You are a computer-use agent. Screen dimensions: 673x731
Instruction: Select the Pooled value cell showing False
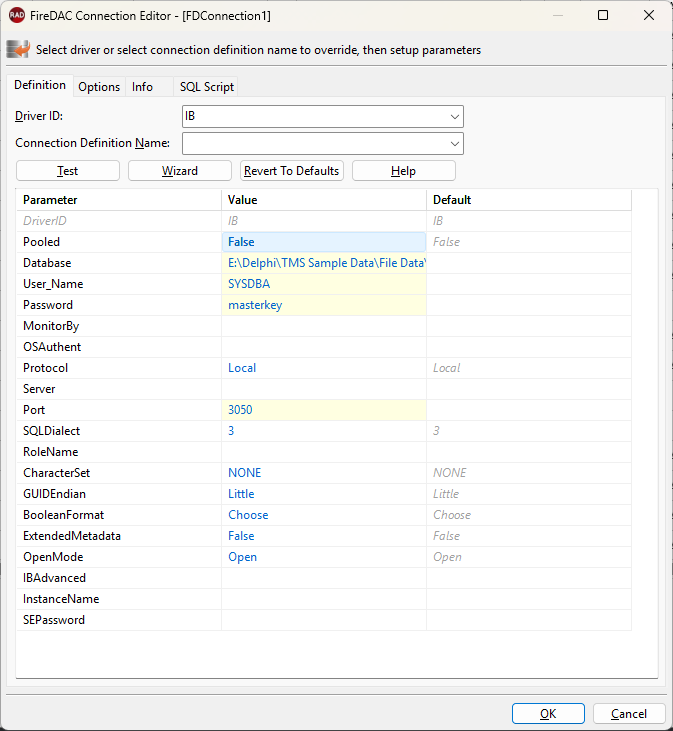pos(323,242)
